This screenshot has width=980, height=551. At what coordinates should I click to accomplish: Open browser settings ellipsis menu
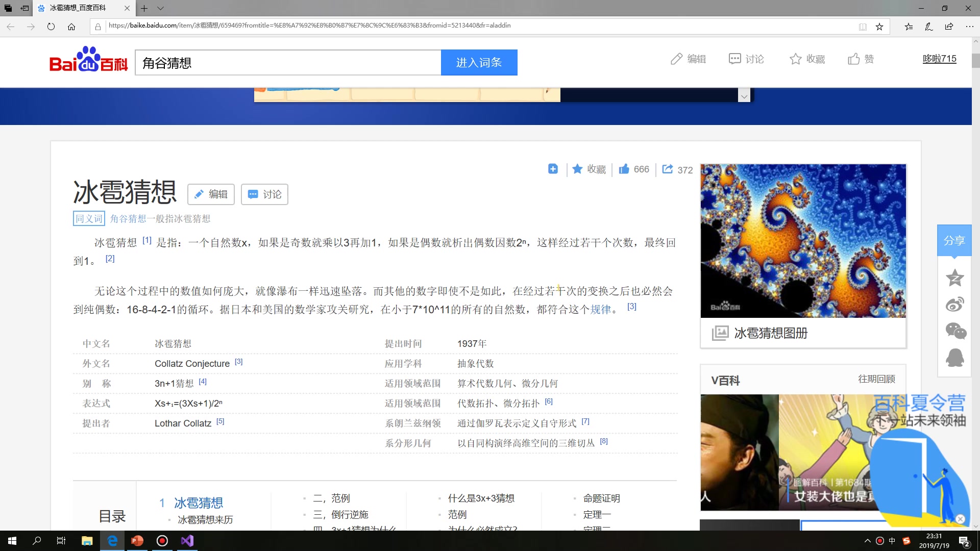[x=969, y=27]
